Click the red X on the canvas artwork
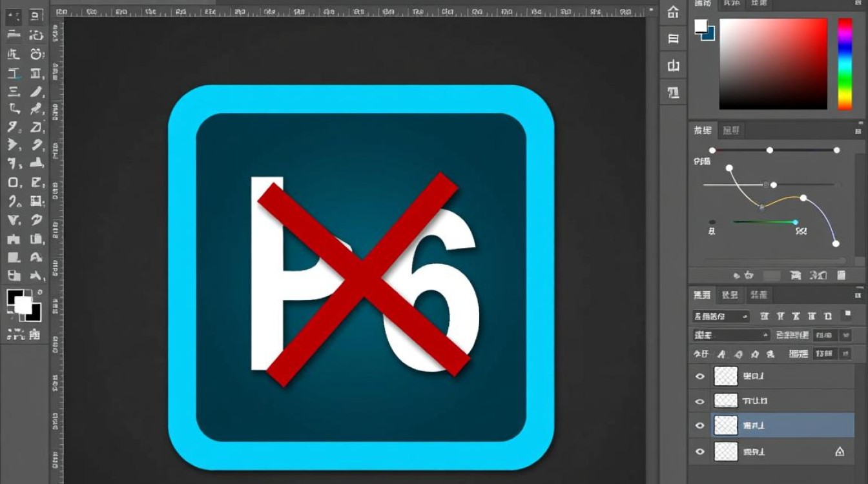This screenshot has height=484, width=868. [x=364, y=279]
